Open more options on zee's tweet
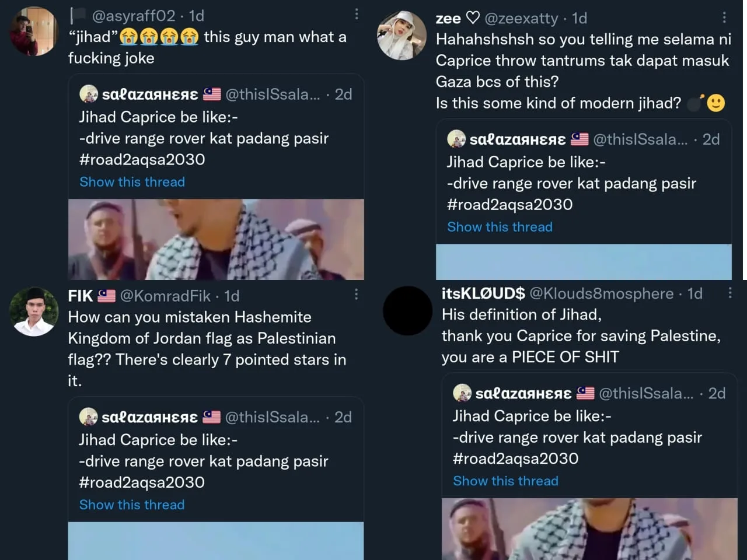This screenshot has height=560, width=747. pyautogui.click(x=724, y=17)
